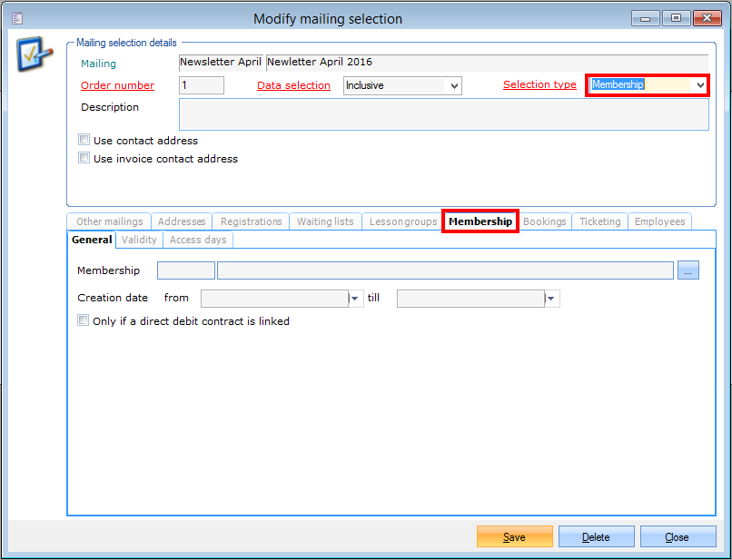
Task: Enable Use contact address checkbox
Action: tap(84, 141)
